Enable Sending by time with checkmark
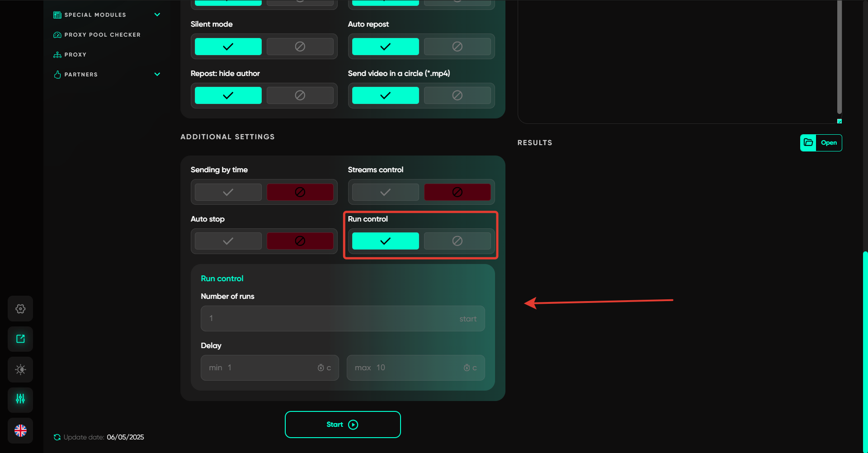The width and height of the screenshot is (868, 453). click(x=228, y=192)
